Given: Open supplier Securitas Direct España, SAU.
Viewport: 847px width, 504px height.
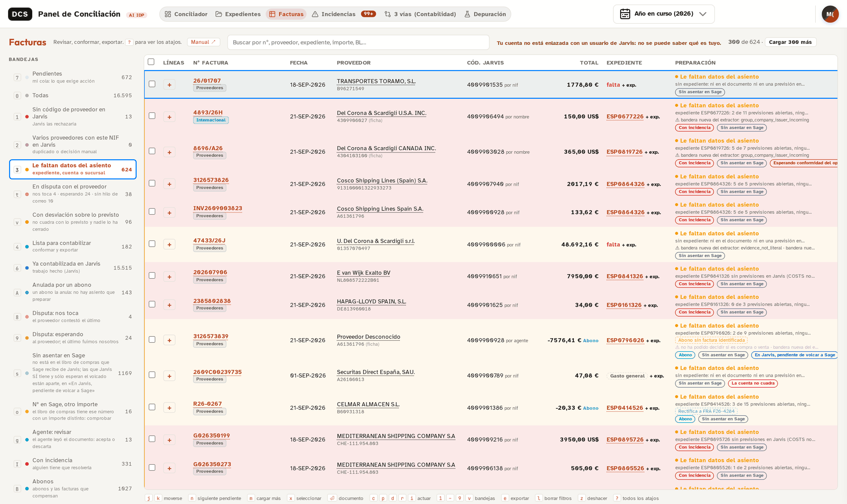Looking at the screenshot, I should [376, 372].
